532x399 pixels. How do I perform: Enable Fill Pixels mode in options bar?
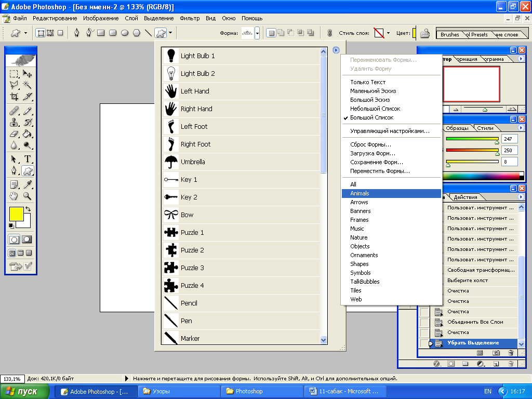(60, 33)
